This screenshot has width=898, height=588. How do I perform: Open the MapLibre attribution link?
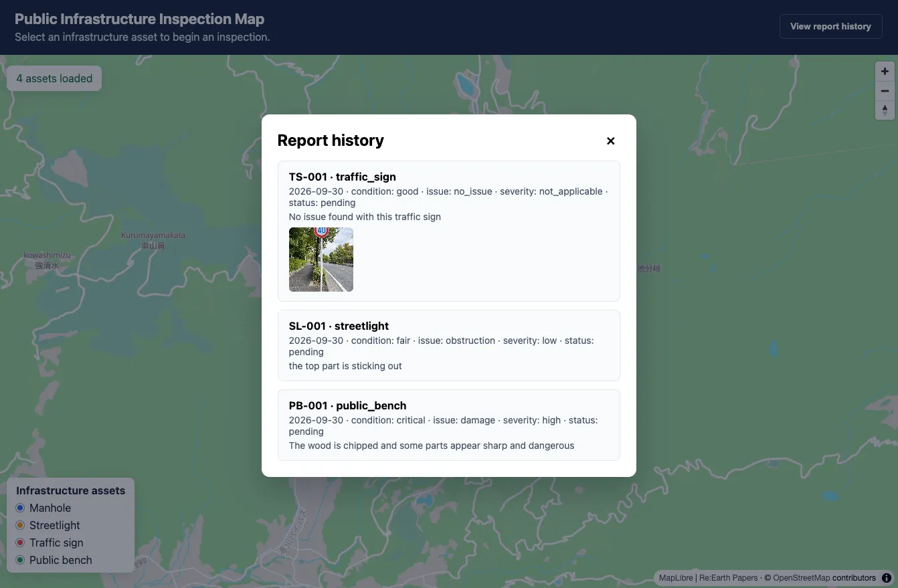coord(676,578)
